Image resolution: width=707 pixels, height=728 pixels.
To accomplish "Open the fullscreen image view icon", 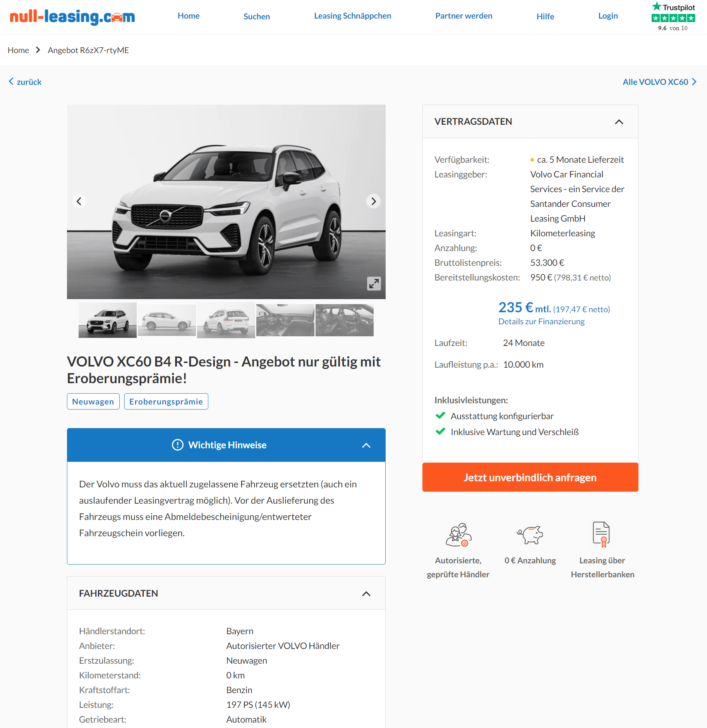I will [x=374, y=284].
